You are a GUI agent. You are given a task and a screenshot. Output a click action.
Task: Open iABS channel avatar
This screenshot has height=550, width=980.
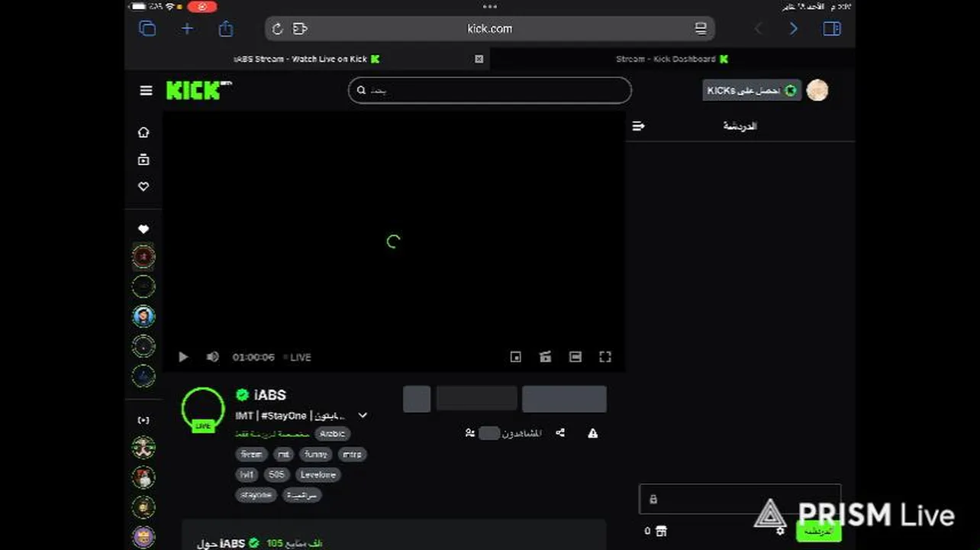coord(203,409)
